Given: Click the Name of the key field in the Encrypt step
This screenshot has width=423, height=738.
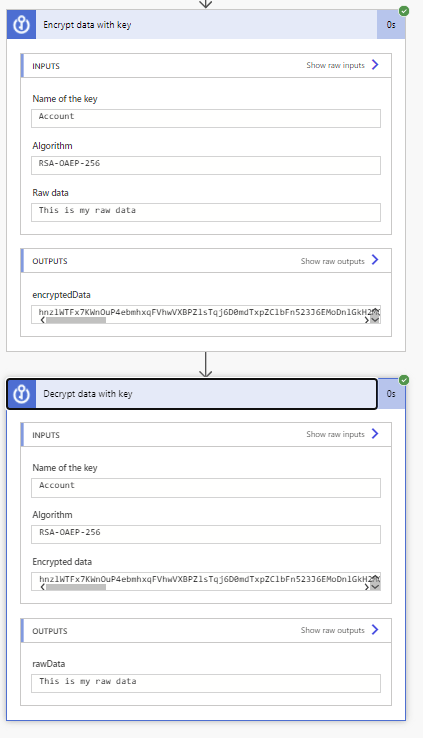Looking at the screenshot, I should pyautogui.click(x=206, y=118).
